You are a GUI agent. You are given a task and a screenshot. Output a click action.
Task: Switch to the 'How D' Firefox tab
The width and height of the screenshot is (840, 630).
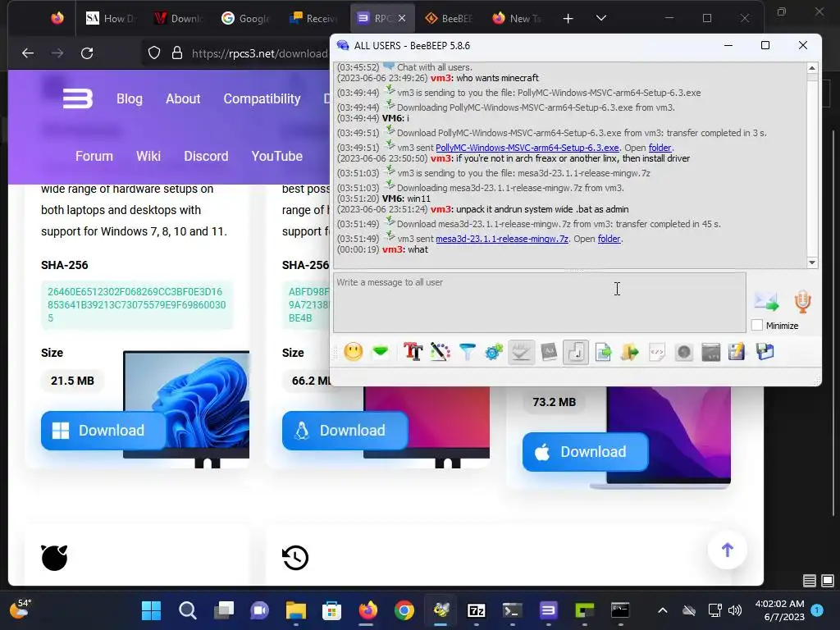point(110,18)
